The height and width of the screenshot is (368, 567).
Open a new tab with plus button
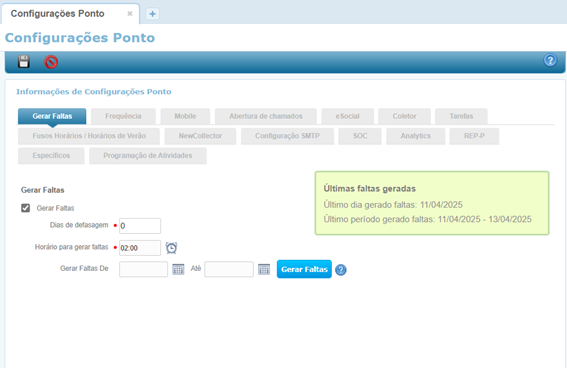pyautogui.click(x=153, y=14)
